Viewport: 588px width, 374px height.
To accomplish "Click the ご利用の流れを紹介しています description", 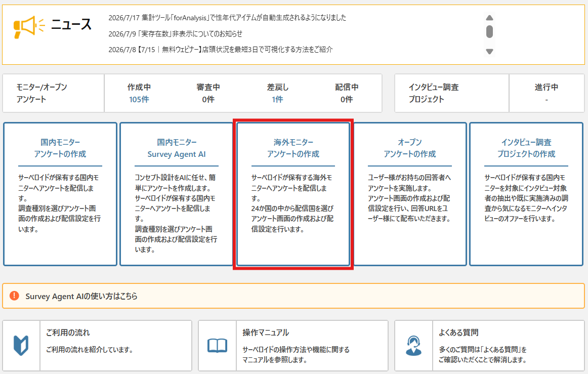I will [x=90, y=350].
